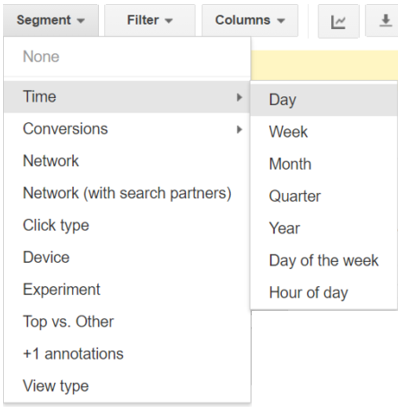Pick Day of the week option
The height and width of the screenshot is (411, 398).
[x=324, y=260]
